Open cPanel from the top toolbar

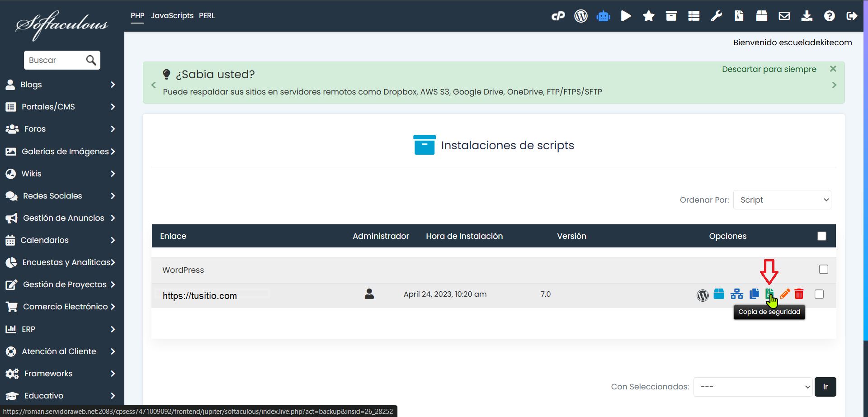pos(558,16)
